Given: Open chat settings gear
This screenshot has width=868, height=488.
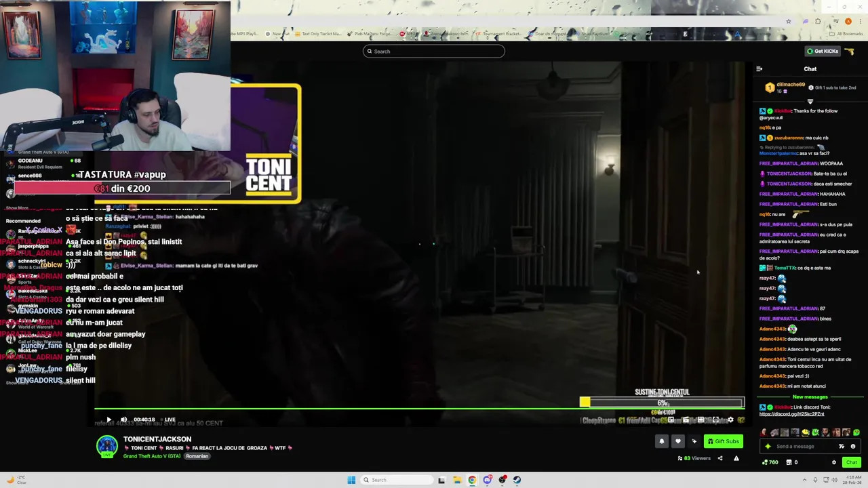Looking at the screenshot, I should click(834, 462).
